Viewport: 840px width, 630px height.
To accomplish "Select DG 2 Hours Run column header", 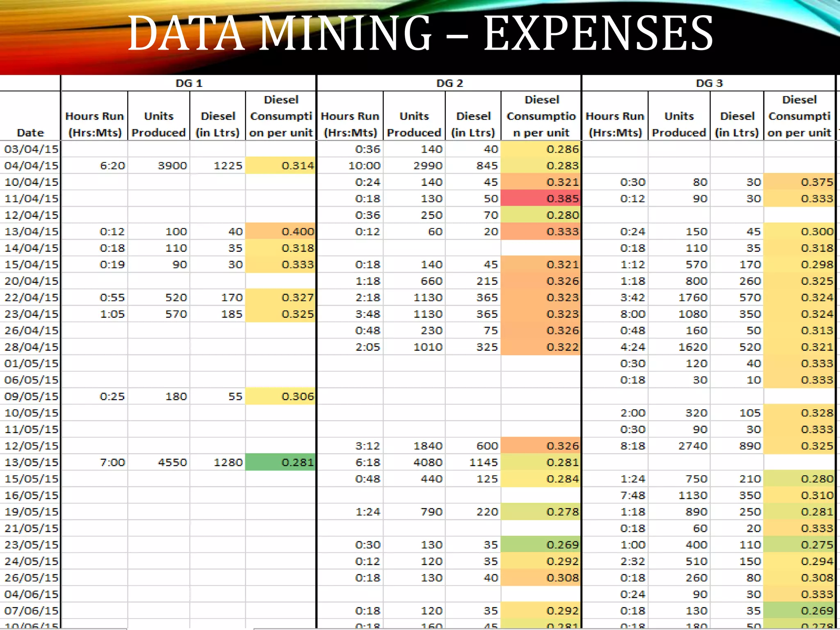I will [x=350, y=124].
